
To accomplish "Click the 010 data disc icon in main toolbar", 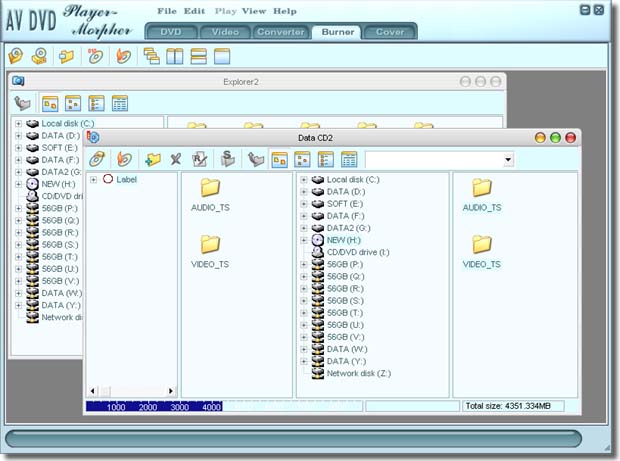I will point(95,56).
